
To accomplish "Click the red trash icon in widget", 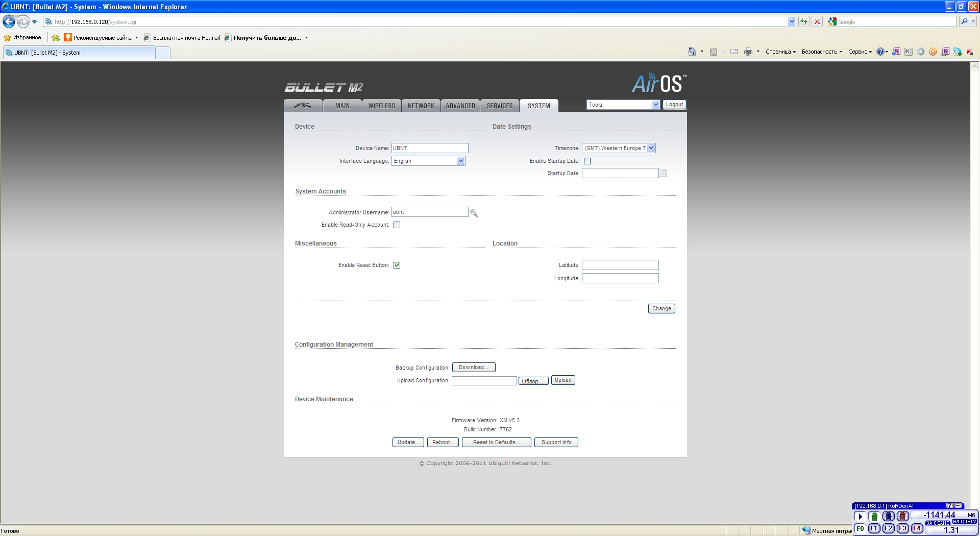I will pyautogui.click(x=903, y=516).
